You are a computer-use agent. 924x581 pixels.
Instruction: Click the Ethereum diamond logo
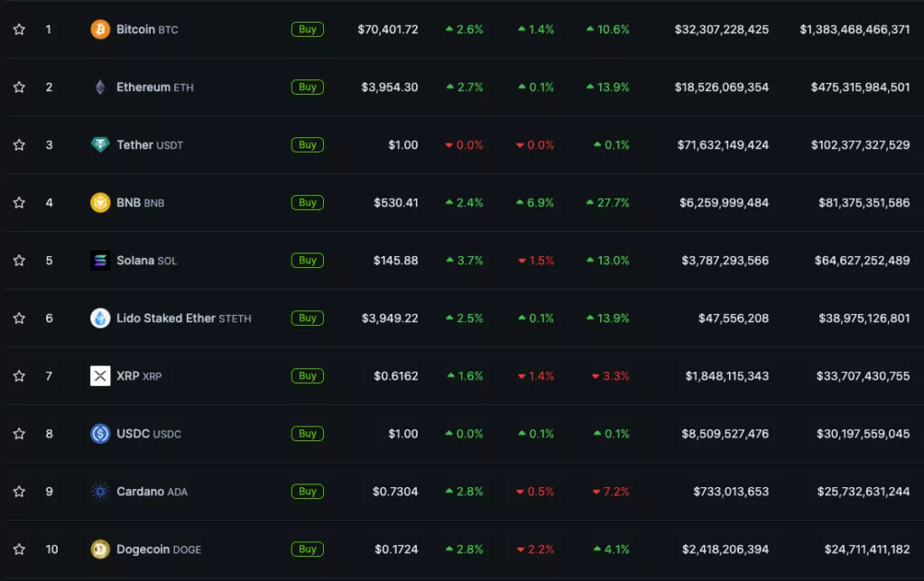pyautogui.click(x=100, y=88)
